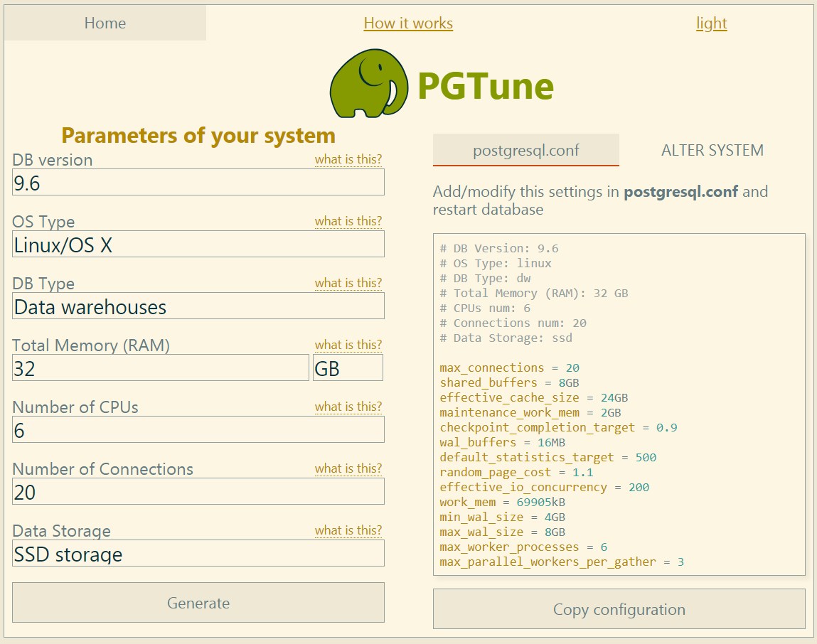Screen dimensions: 817x644
Task: Click the 'OS Type' field label
Action: pyautogui.click(x=44, y=222)
